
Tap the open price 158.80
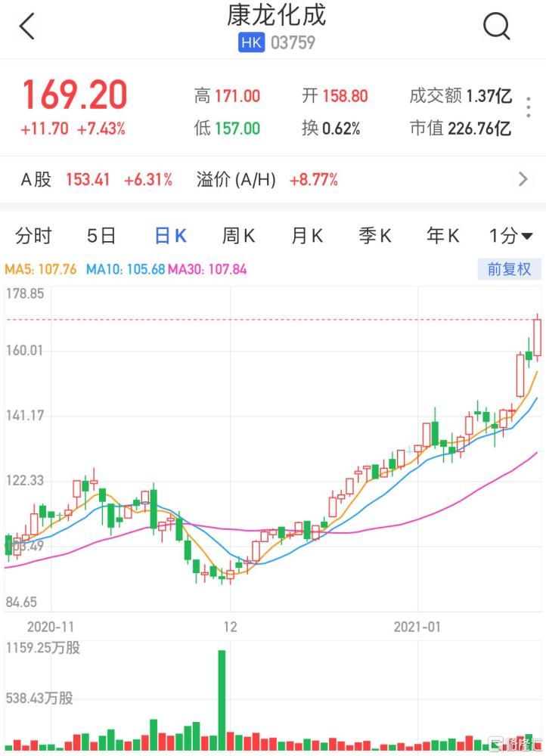[x=345, y=96]
